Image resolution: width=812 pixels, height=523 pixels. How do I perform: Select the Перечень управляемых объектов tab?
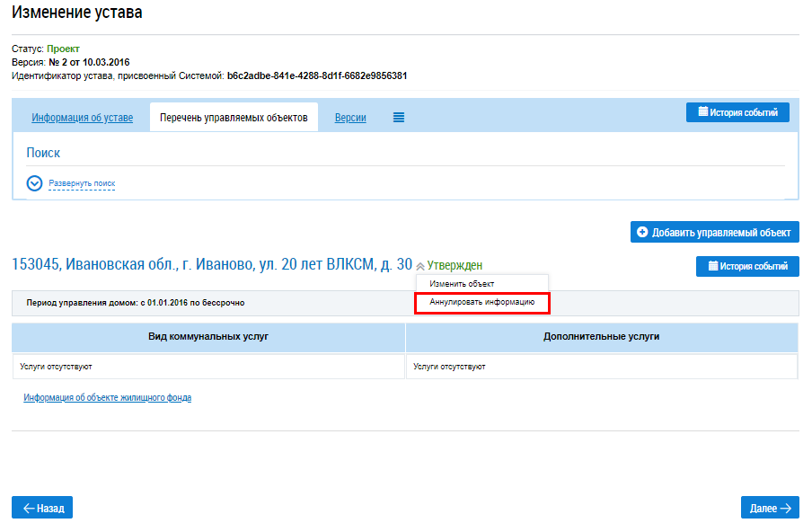[x=234, y=118]
